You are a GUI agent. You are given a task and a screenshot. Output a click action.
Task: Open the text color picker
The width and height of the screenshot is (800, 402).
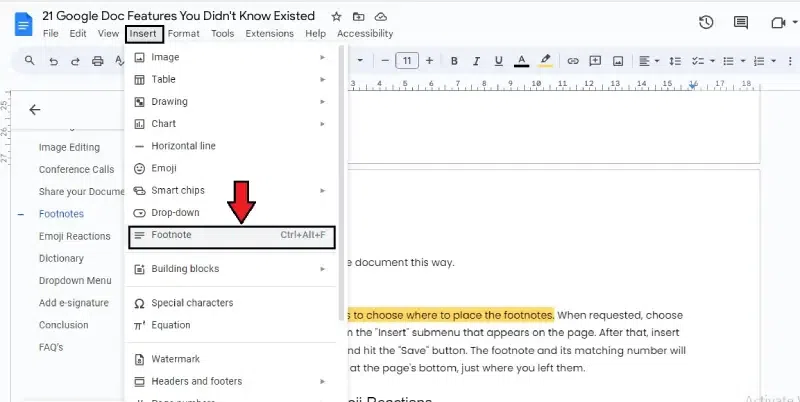521,61
